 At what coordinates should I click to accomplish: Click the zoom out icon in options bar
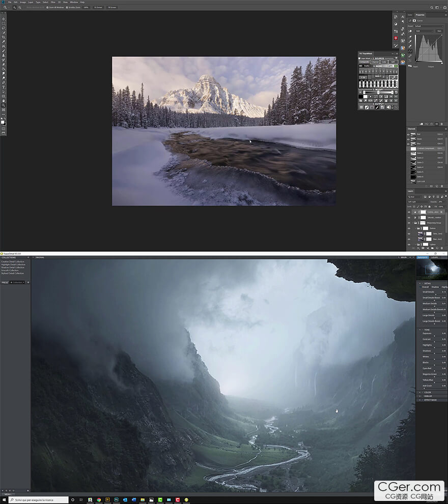(x=20, y=8)
